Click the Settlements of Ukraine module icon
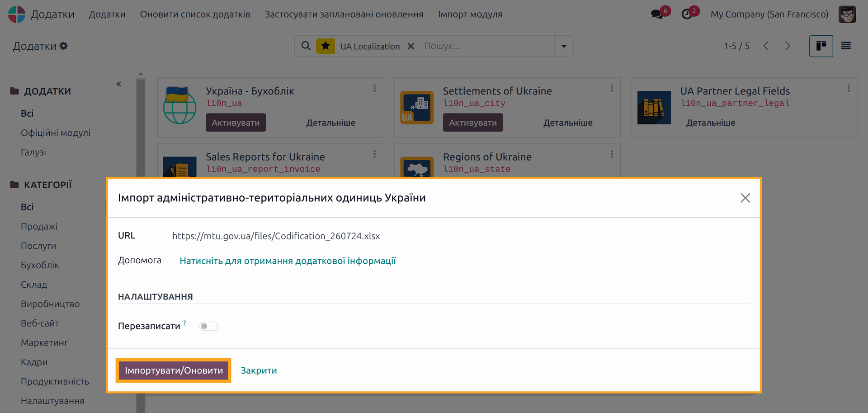868x413 pixels. point(417,108)
